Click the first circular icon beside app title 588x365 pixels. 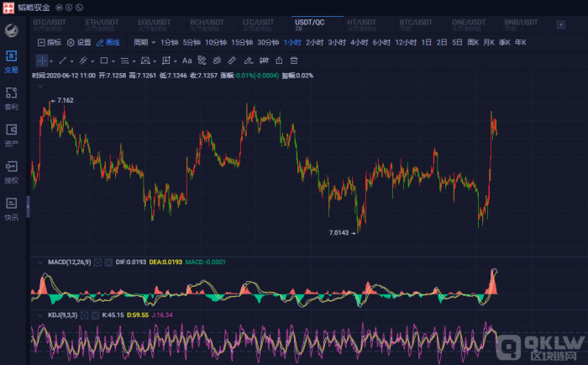(x=59, y=8)
